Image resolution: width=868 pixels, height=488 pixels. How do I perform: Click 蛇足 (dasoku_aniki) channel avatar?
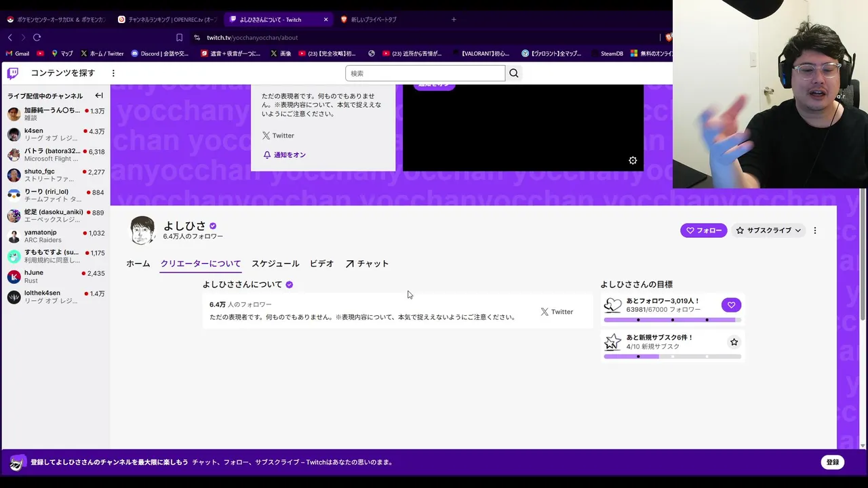(x=14, y=216)
